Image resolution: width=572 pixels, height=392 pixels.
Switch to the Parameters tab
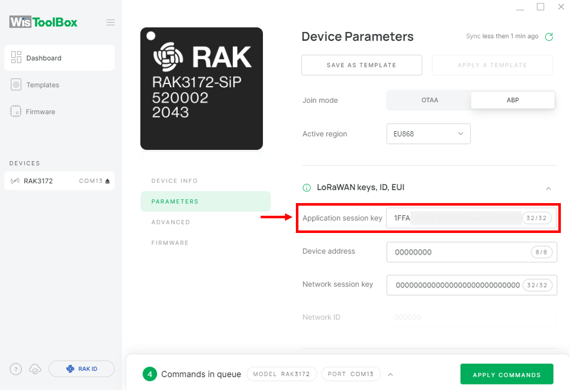pyautogui.click(x=205, y=201)
